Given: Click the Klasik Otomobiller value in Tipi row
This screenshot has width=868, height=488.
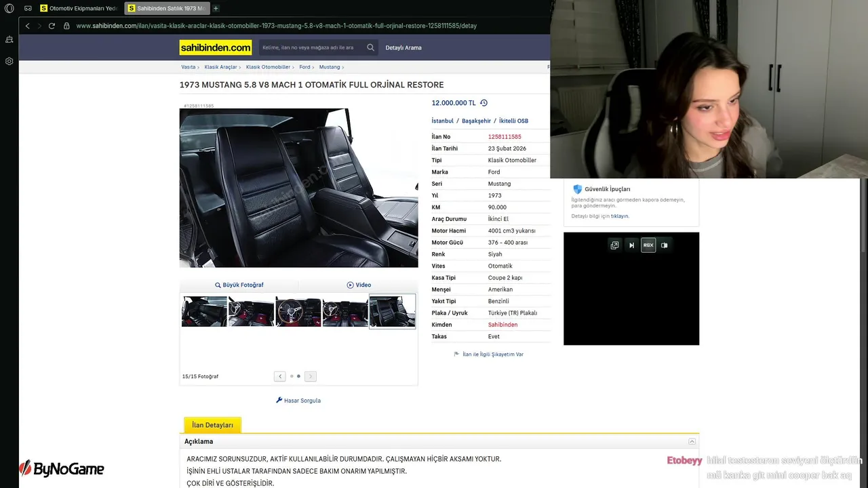Looking at the screenshot, I should (512, 161).
